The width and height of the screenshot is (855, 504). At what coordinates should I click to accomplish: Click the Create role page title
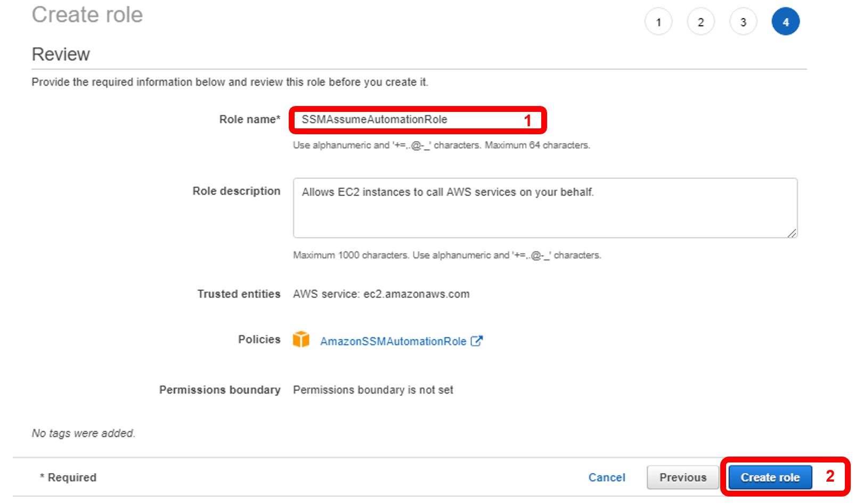(87, 15)
